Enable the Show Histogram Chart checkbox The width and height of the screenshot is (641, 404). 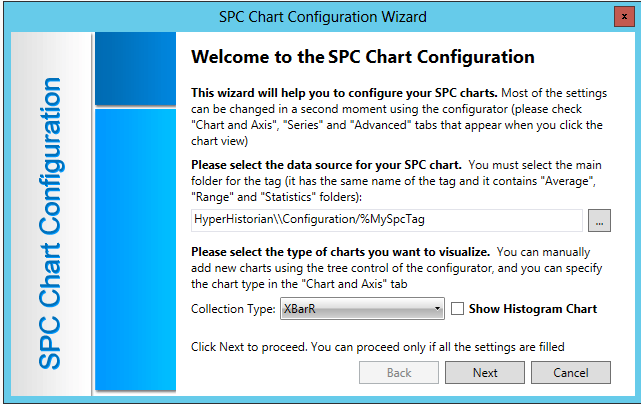pyautogui.click(x=458, y=309)
